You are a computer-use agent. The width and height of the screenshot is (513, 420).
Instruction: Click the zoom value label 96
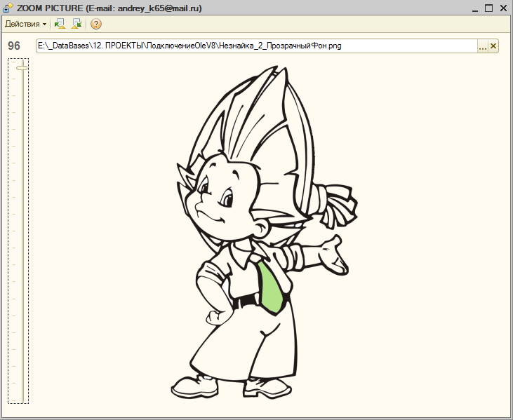(14, 46)
